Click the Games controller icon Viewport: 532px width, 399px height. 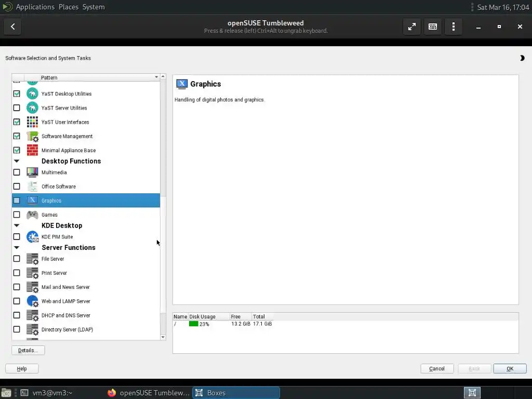[x=32, y=215]
